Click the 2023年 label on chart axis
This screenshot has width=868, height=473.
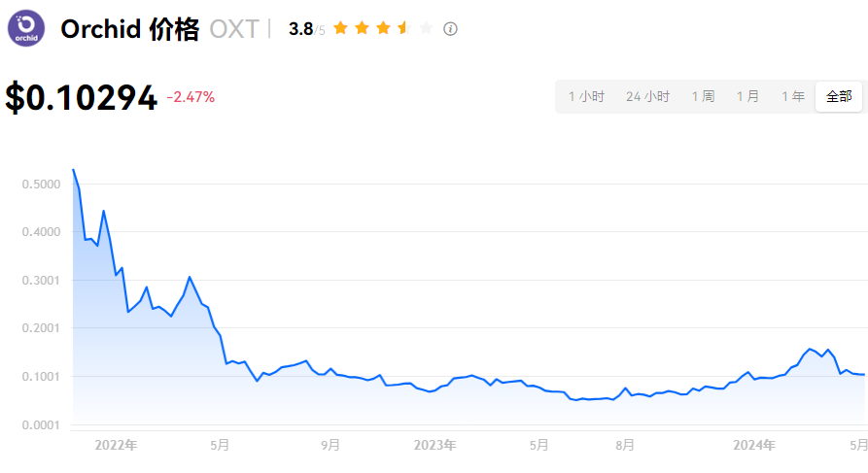point(434,445)
